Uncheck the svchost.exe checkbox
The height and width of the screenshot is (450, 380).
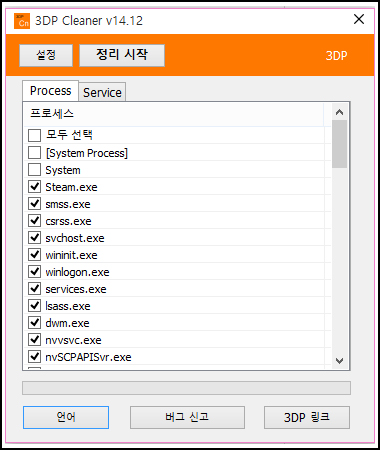(x=35, y=238)
